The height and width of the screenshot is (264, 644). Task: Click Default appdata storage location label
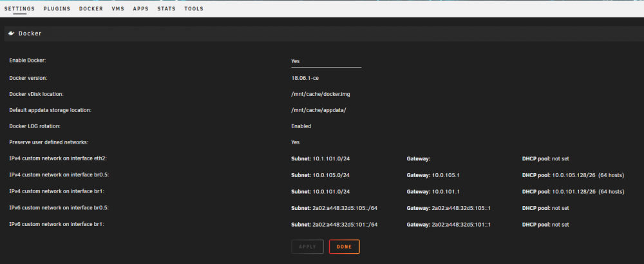(x=50, y=110)
